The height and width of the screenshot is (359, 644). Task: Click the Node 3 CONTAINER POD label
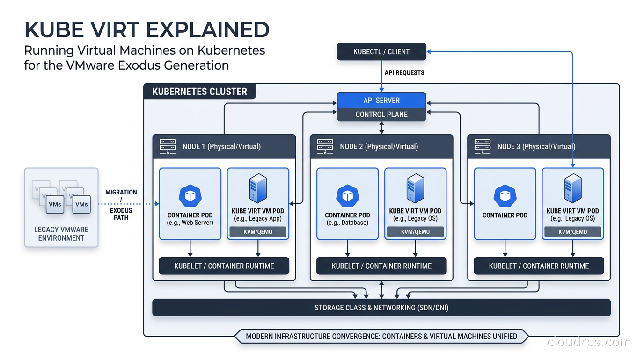505,215
